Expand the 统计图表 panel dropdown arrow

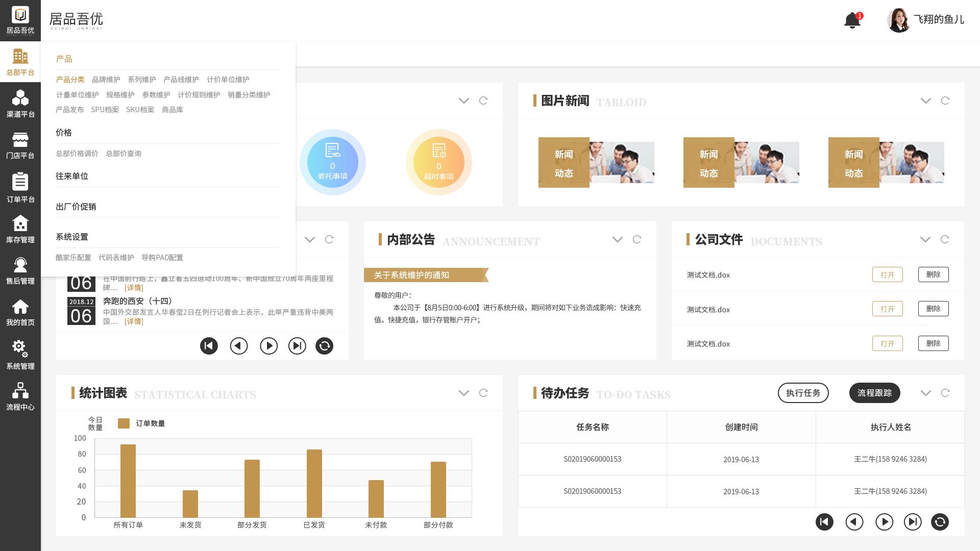[x=464, y=393]
